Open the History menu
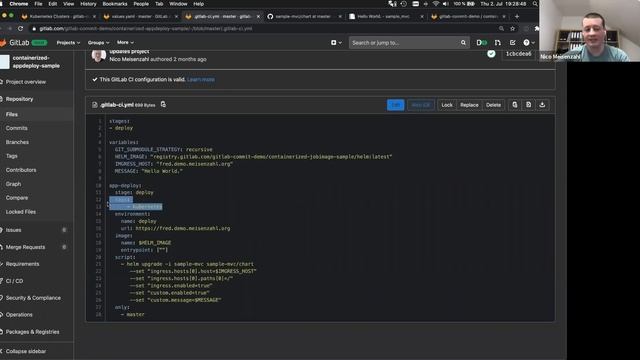 click(x=88, y=4)
